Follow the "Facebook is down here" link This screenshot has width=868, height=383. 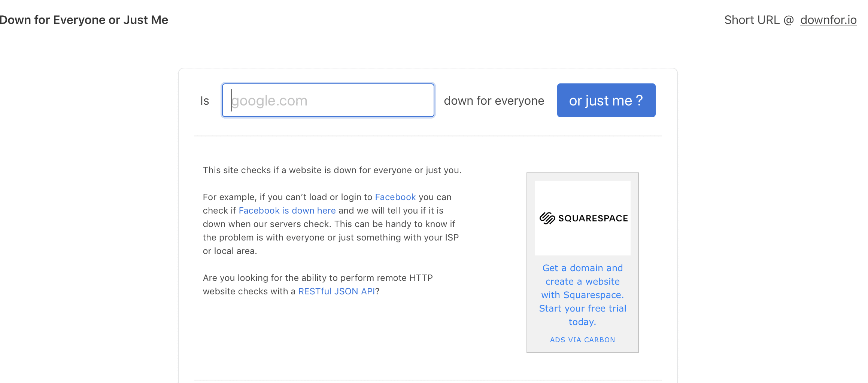coord(287,211)
